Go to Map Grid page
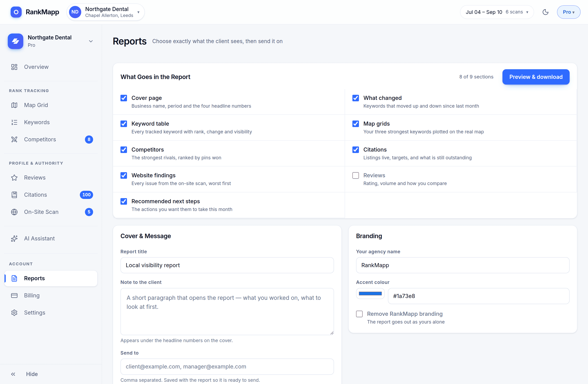This screenshot has width=588, height=384. [51, 105]
